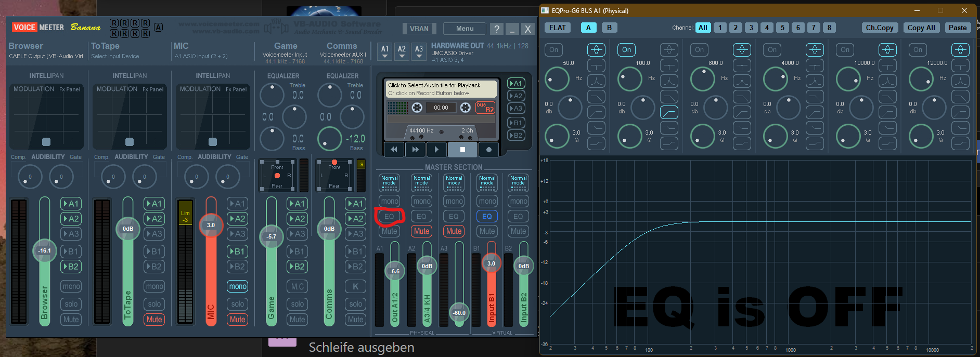Open the A3 hardware output device dropdown

pos(419,51)
